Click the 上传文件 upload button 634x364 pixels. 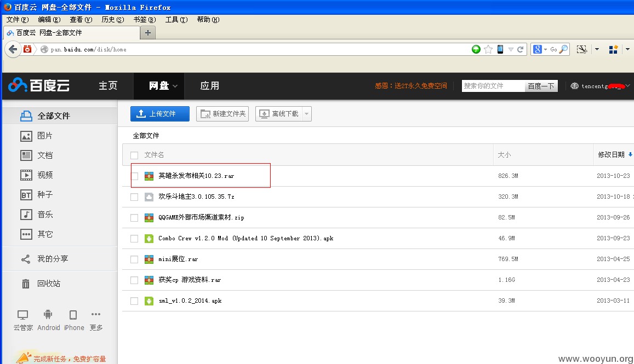pyautogui.click(x=159, y=114)
